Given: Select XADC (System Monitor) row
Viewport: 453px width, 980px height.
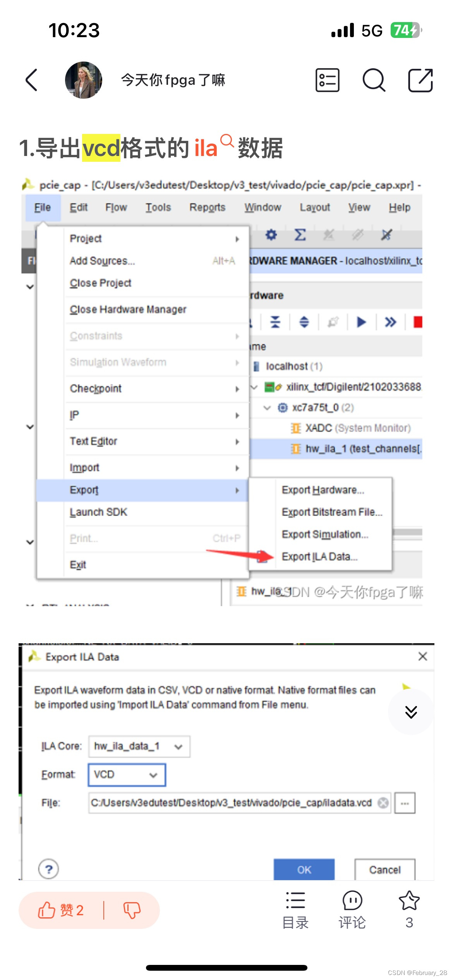Looking at the screenshot, I should pos(336,428).
